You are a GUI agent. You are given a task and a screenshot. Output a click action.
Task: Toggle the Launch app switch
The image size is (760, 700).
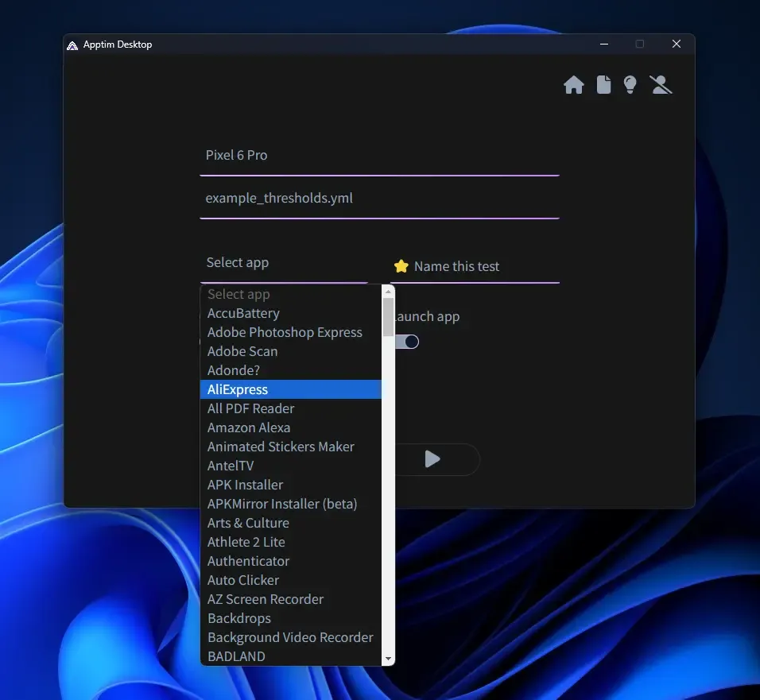(407, 342)
